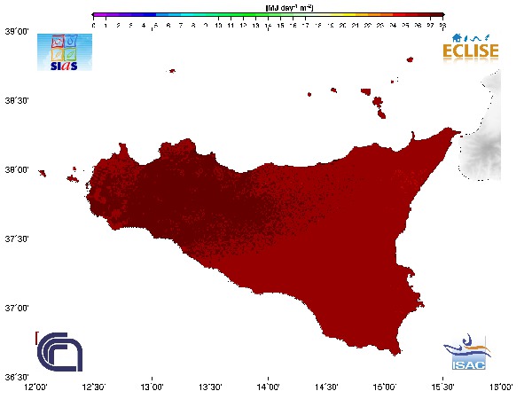Image resolution: width=532 pixels, height=399 pixels.
Task: Click the 36°30' latitude label
Action: click(x=17, y=377)
